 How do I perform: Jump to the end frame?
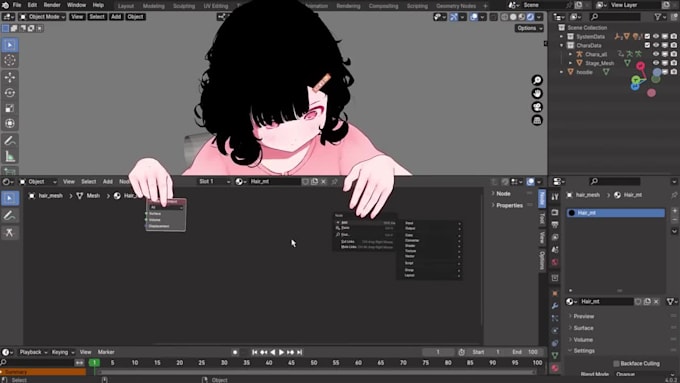point(299,352)
